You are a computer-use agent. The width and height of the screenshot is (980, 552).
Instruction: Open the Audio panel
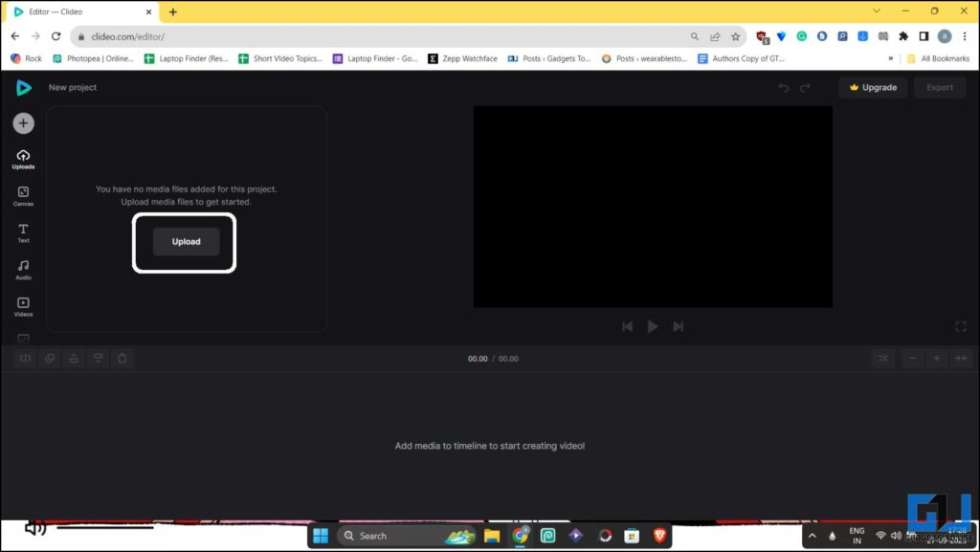[22, 269]
